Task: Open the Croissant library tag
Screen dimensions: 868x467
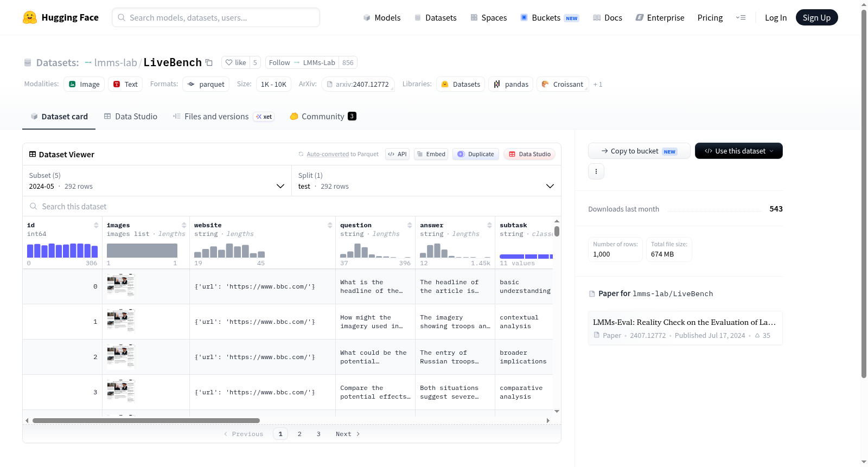Action: click(563, 84)
